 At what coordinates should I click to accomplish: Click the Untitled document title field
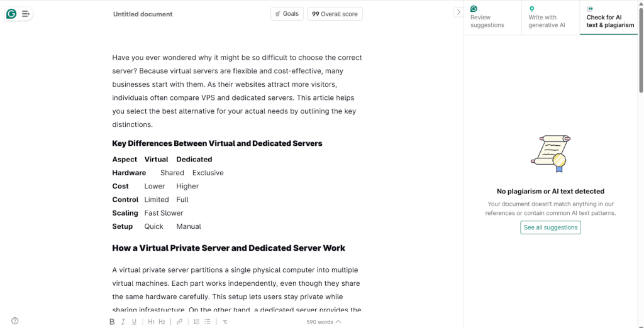click(x=143, y=14)
